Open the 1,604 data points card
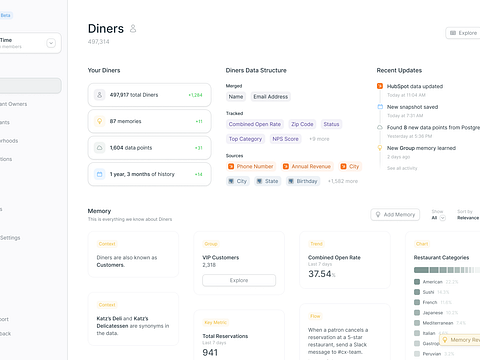 tap(149, 148)
